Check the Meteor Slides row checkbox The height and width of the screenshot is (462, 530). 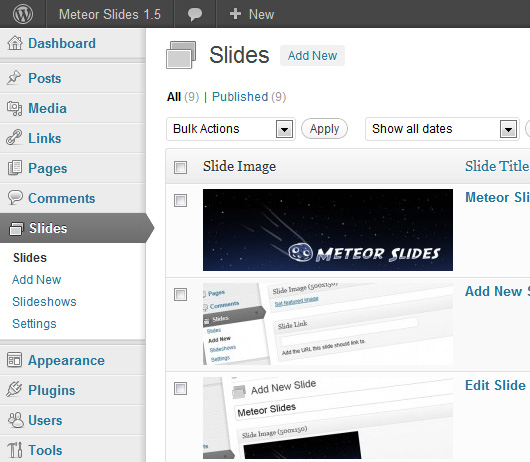180,200
